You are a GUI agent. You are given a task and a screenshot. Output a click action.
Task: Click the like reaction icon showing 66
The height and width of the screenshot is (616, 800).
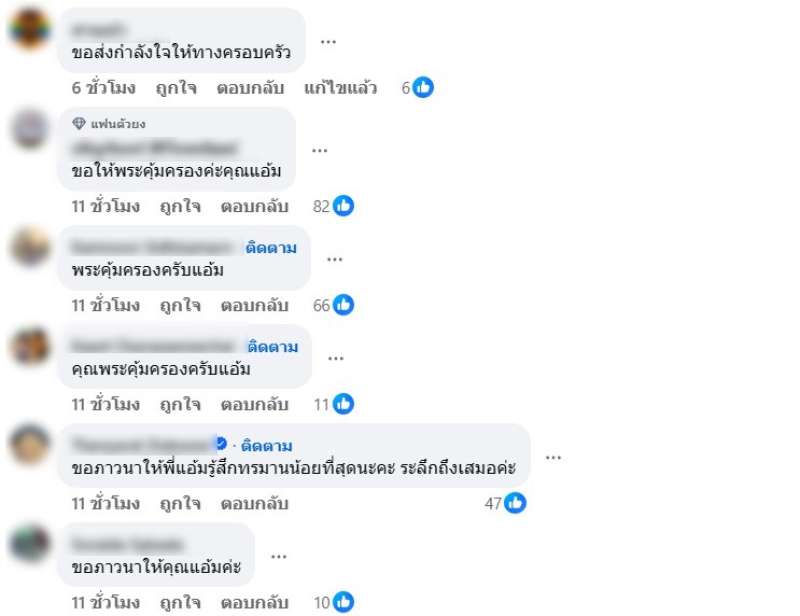tap(343, 305)
